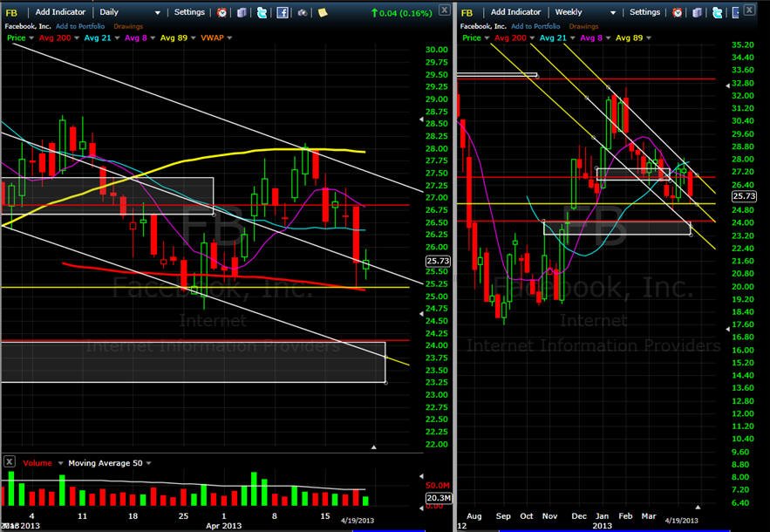The width and height of the screenshot is (770, 532).
Task: Click the 4/19/2013 date label under Daily chart
Action: click(357, 521)
